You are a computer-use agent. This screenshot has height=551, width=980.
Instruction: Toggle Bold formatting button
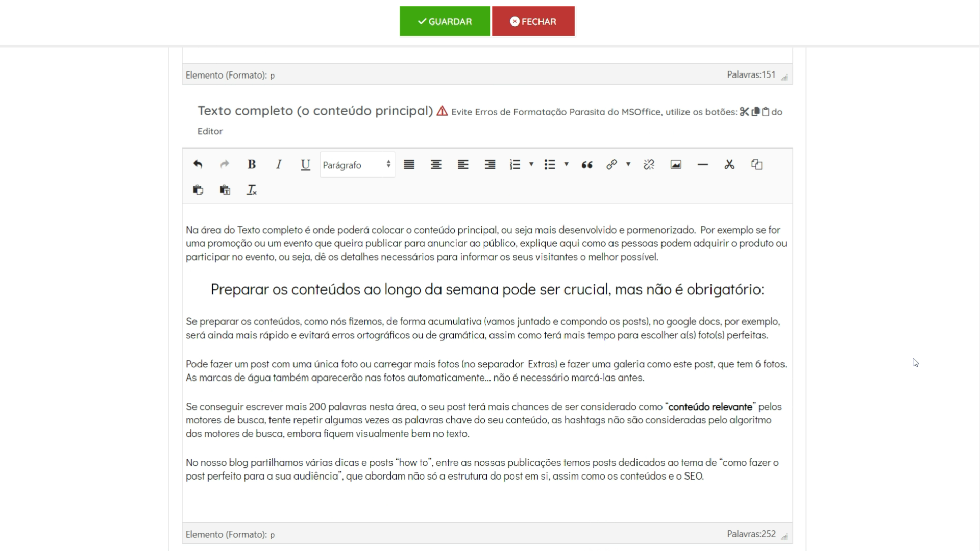coord(251,164)
